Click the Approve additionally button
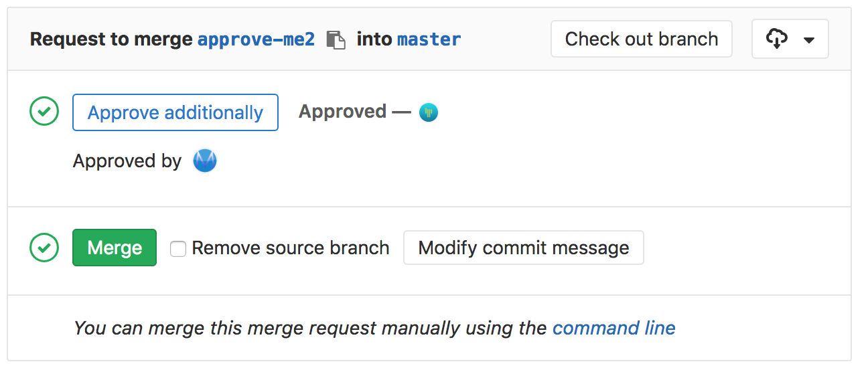Image resolution: width=868 pixels, height=372 pixels. tap(175, 112)
